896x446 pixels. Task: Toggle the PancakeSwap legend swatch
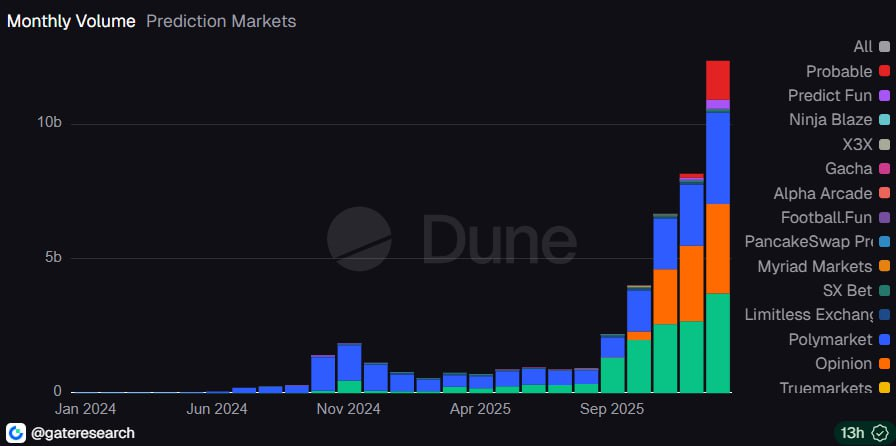pos(885,242)
